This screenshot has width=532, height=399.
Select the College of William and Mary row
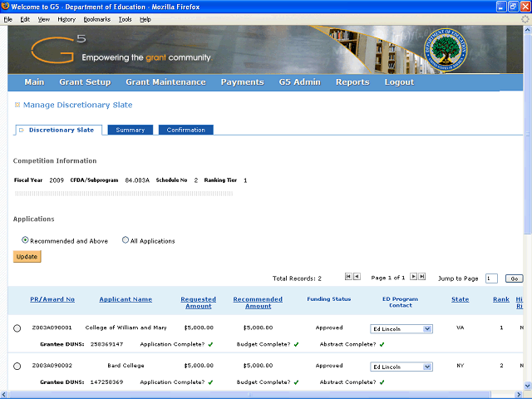coord(17,328)
